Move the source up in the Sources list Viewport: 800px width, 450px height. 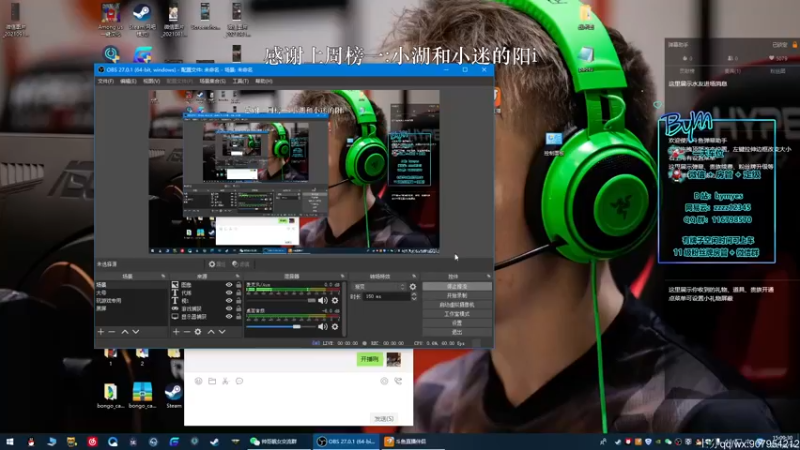211,332
